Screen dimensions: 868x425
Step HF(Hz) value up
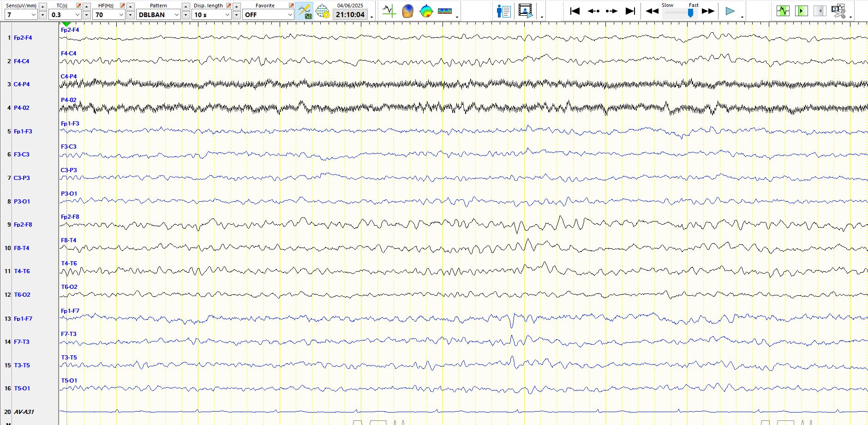click(131, 6)
